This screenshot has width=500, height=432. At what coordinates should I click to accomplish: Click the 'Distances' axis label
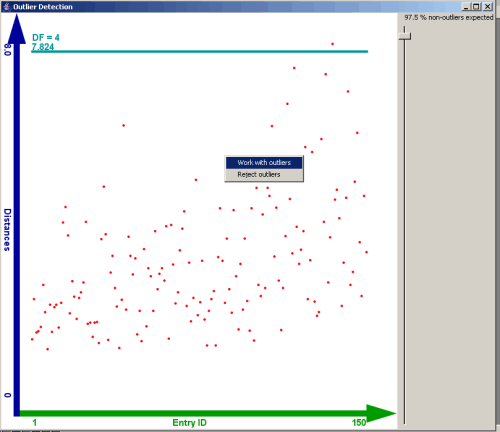point(7,230)
